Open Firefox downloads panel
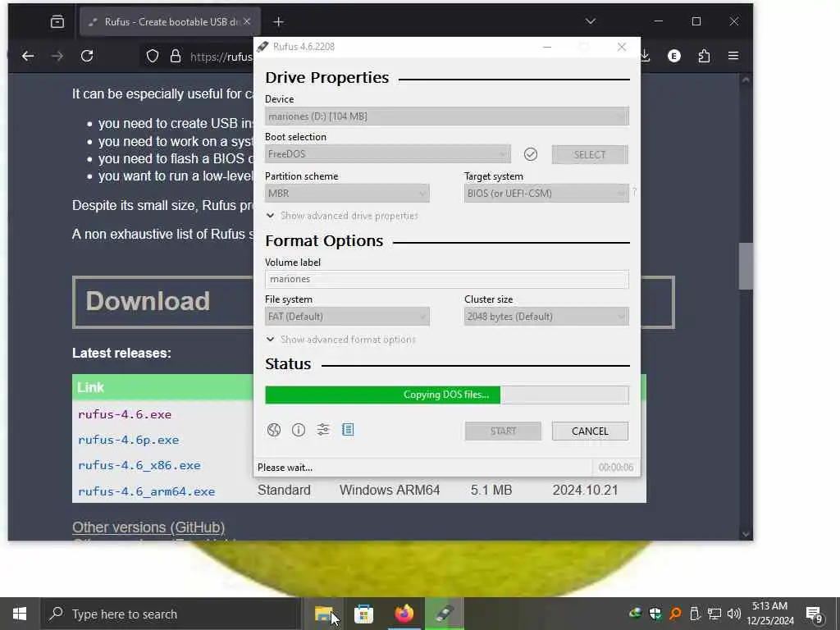The width and height of the screenshot is (840, 630). coord(646,56)
